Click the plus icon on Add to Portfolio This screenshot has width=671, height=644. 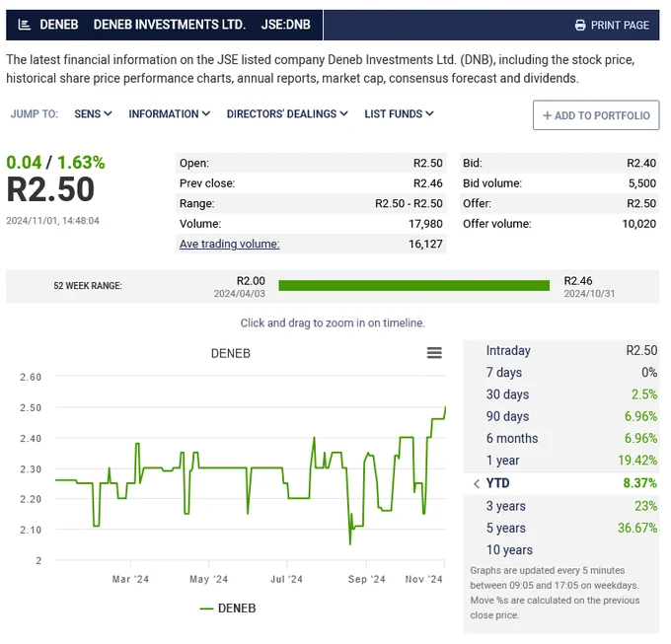click(x=547, y=115)
